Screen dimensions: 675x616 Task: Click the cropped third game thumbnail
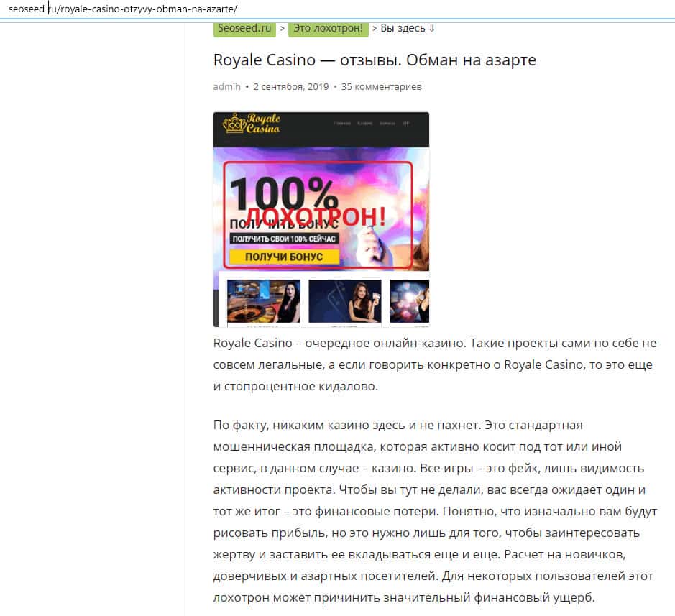(410, 301)
